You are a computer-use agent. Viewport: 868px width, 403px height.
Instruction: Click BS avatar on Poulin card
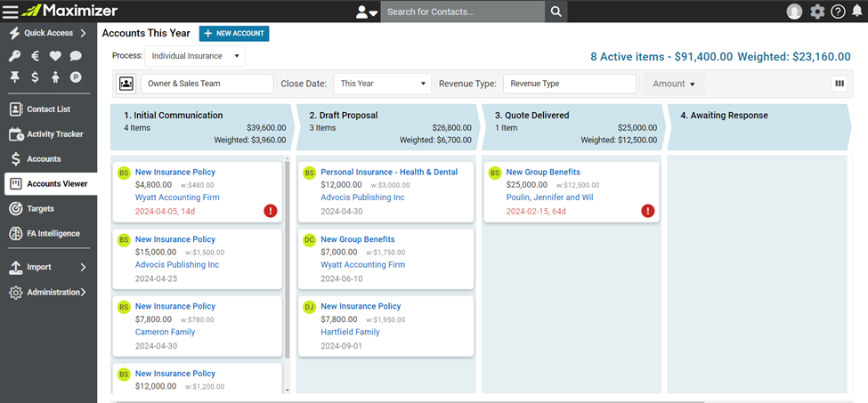tap(495, 173)
